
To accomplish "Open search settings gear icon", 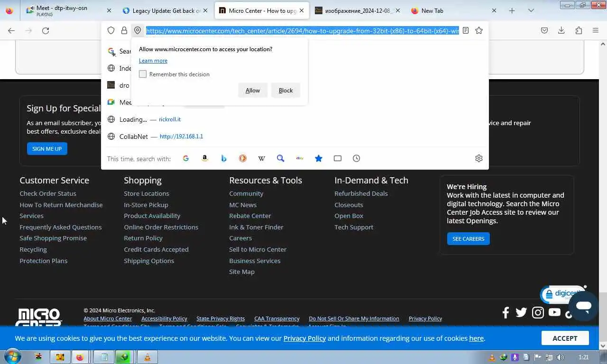I will click(x=479, y=158).
